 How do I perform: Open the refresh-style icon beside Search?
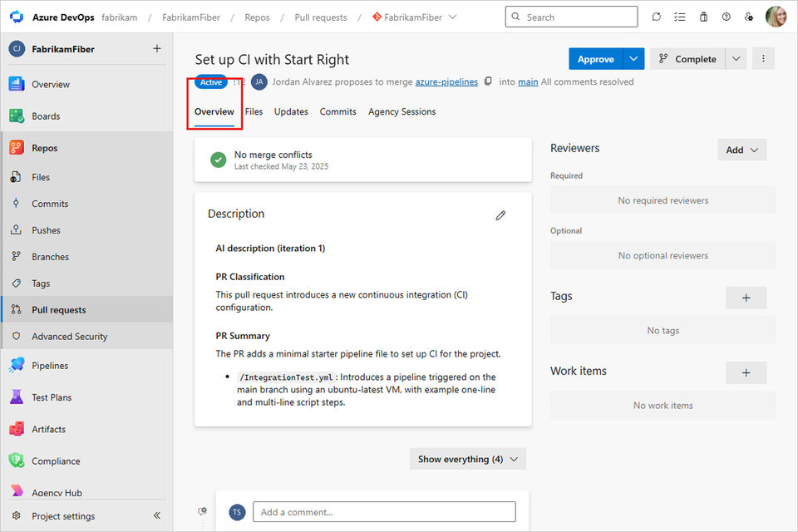point(657,17)
